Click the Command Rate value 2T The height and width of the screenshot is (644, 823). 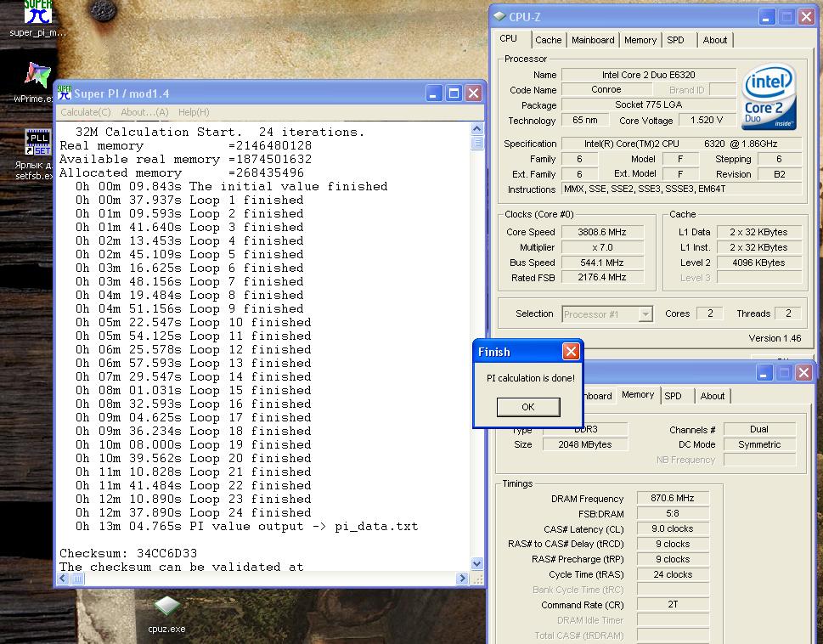(x=673, y=604)
